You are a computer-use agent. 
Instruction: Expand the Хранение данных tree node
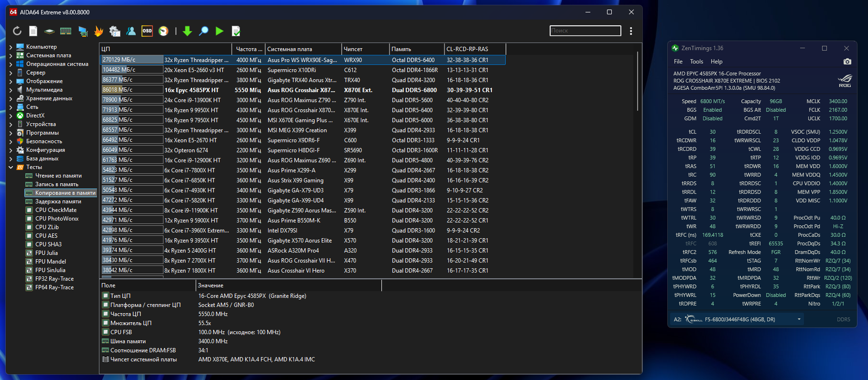tap(11, 98)
